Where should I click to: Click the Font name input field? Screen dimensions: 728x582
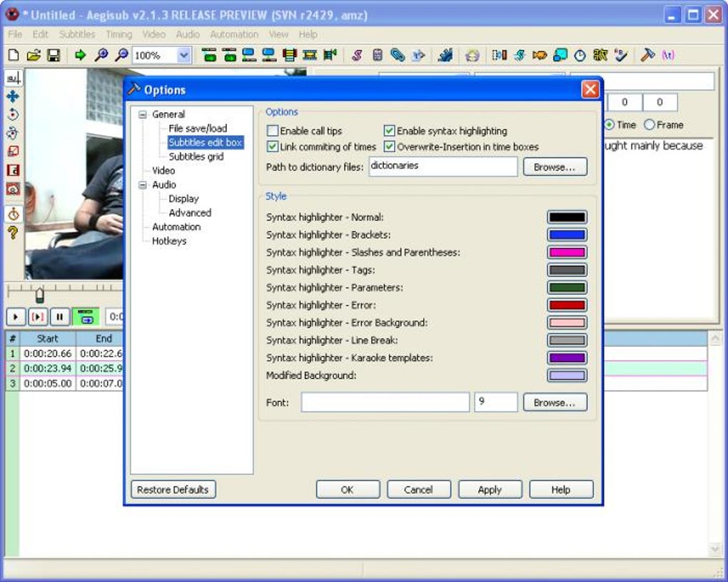tap(385, 402)
